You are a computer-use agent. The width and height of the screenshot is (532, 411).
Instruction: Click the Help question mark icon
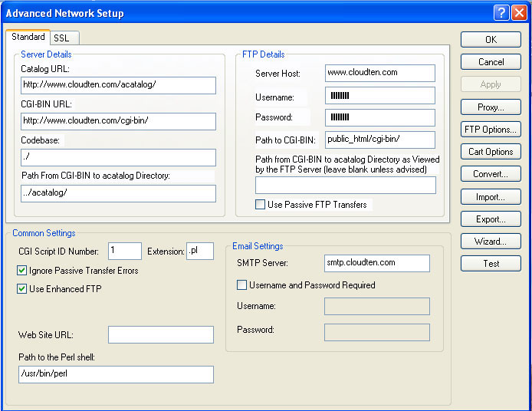click(x=501, y=13)
